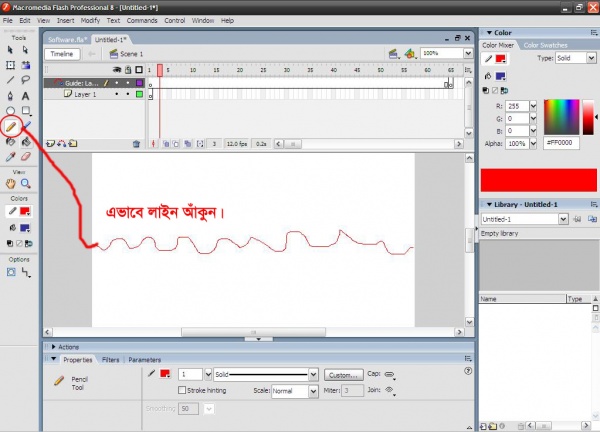Toggle visibility dot of Layer 1
The image size is (600, 432).
pyautogui.click(x=117, y=94)
